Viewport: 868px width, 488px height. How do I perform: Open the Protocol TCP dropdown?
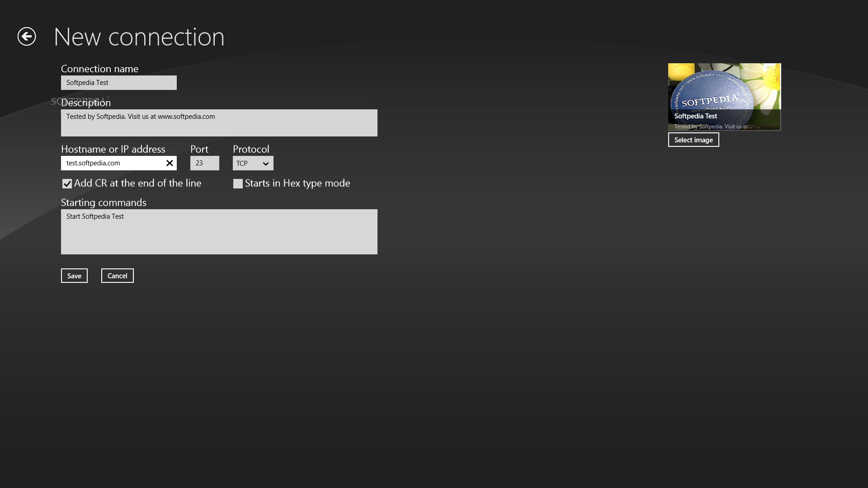253,163
